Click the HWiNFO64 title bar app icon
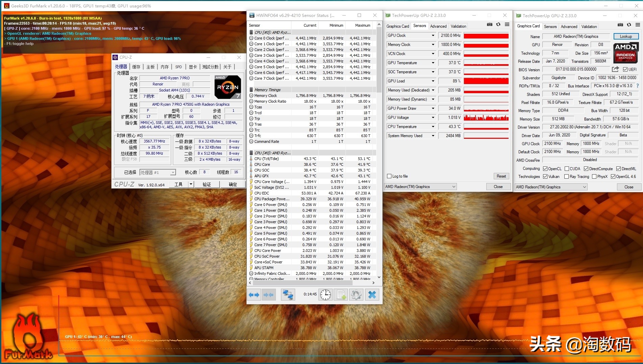The width and height of the screenshot is (643, 364). point(252,15)
